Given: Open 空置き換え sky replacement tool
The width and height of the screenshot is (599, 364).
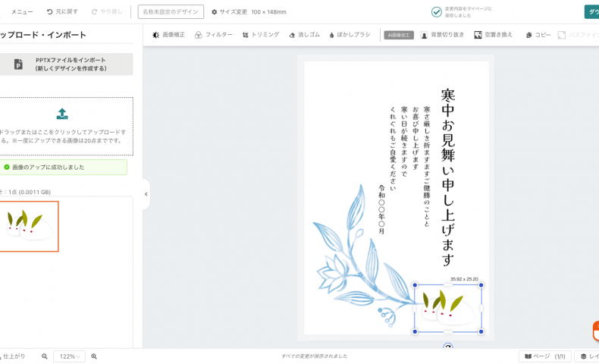Looking at the screenshot, I should click(x=494, y=35).
